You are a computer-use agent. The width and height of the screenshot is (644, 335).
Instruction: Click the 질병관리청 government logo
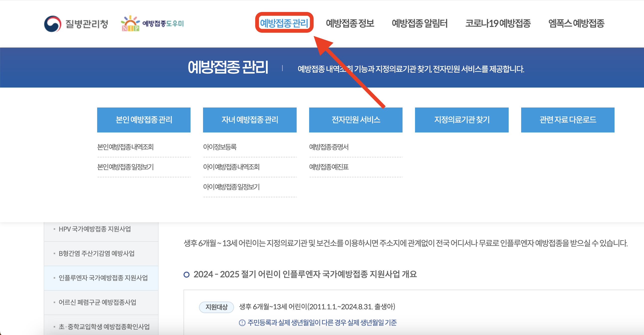77,24
